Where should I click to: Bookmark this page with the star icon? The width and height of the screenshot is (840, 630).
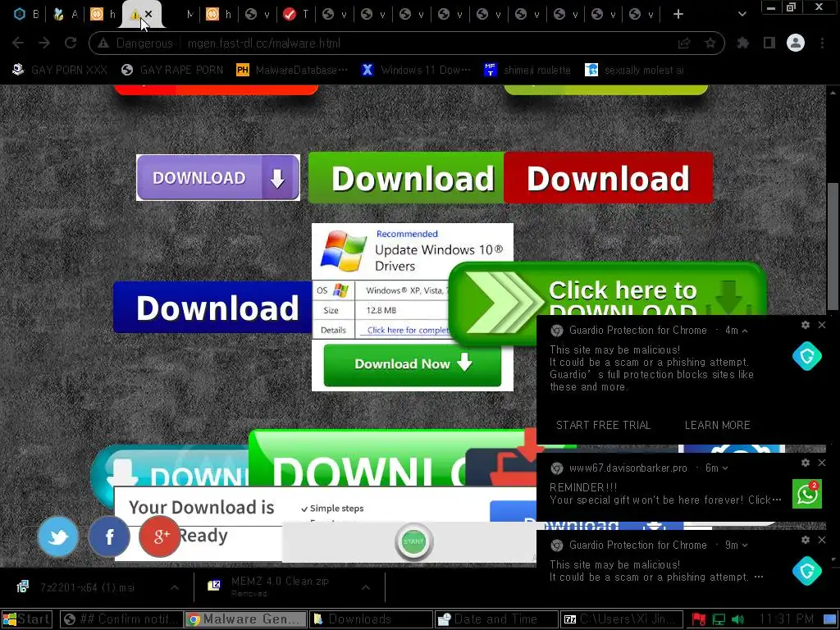[x=710, y=43]
